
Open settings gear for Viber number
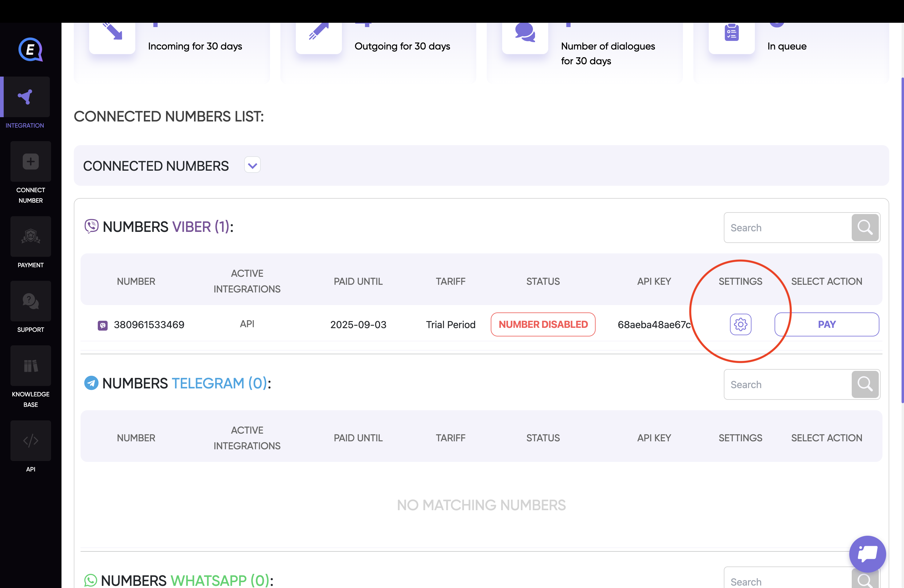pyautogui.click(x=740, y=324)
